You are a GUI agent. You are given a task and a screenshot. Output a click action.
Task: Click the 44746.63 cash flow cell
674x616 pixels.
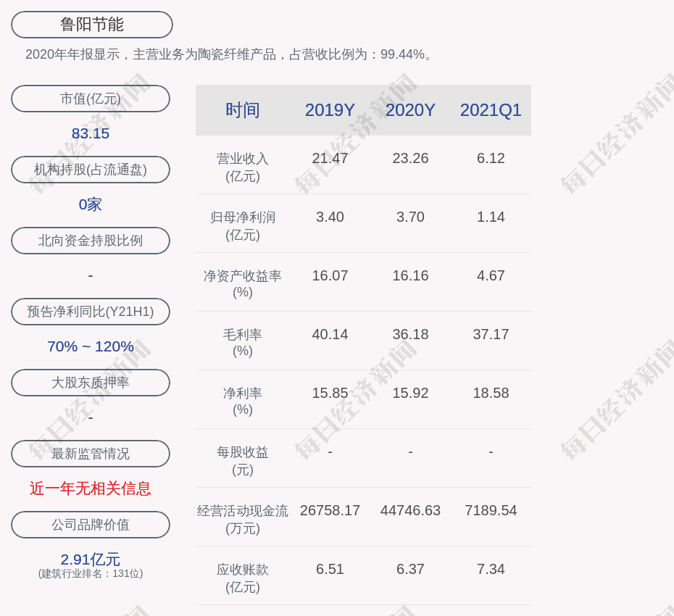410,510
